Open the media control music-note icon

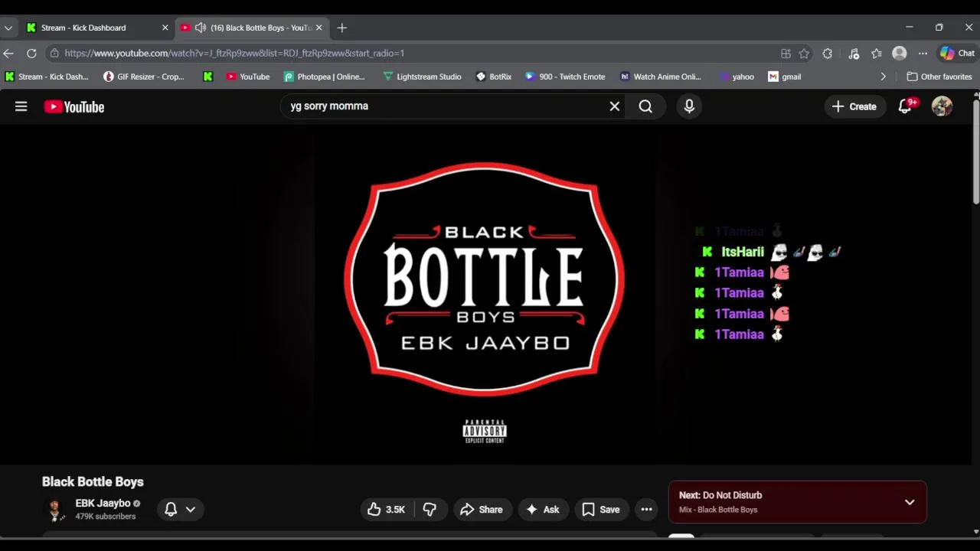(854, 53)
